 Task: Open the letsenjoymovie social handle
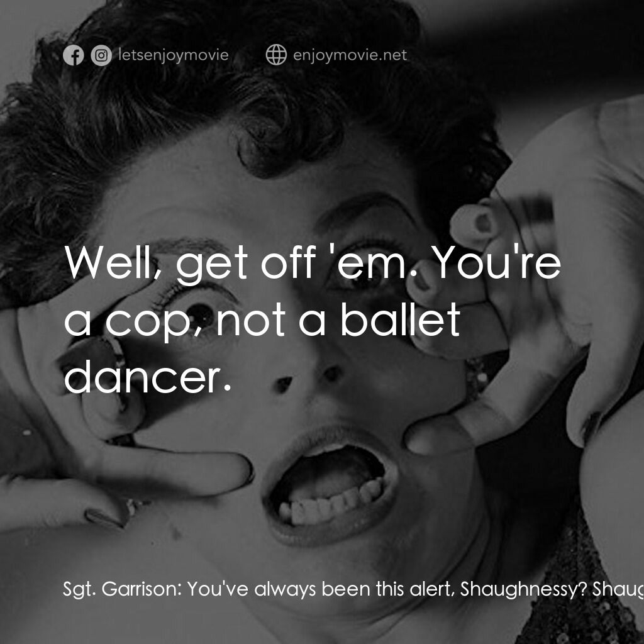(174, 55)
